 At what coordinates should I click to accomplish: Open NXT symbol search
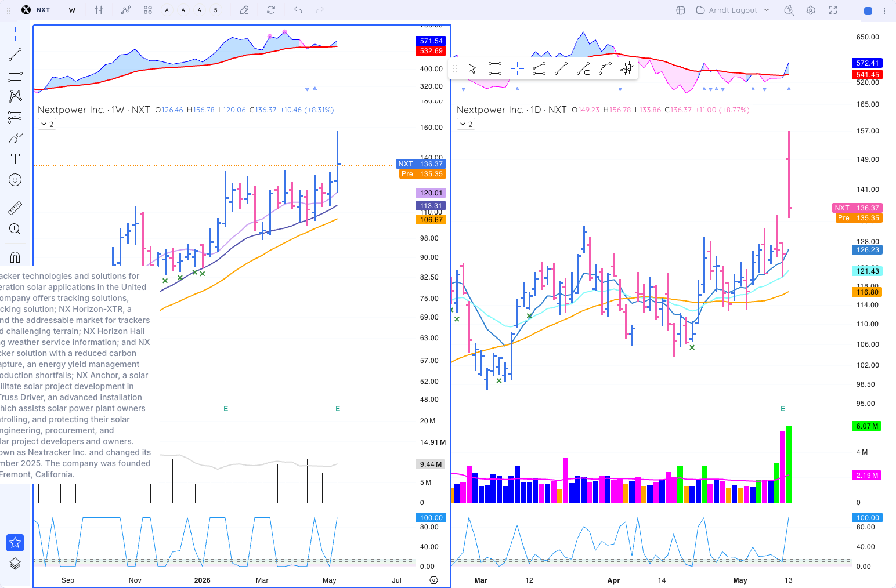coord(36,10)
